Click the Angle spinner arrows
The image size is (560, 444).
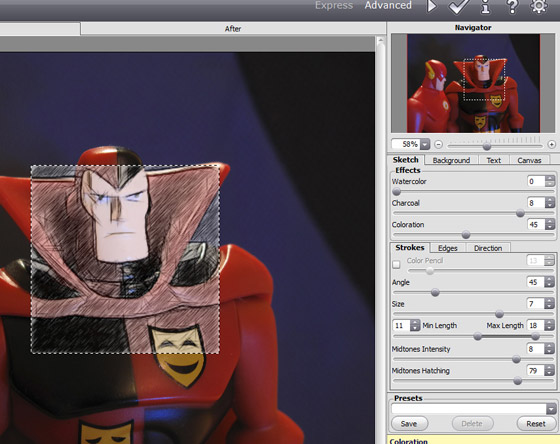(549, 282)
